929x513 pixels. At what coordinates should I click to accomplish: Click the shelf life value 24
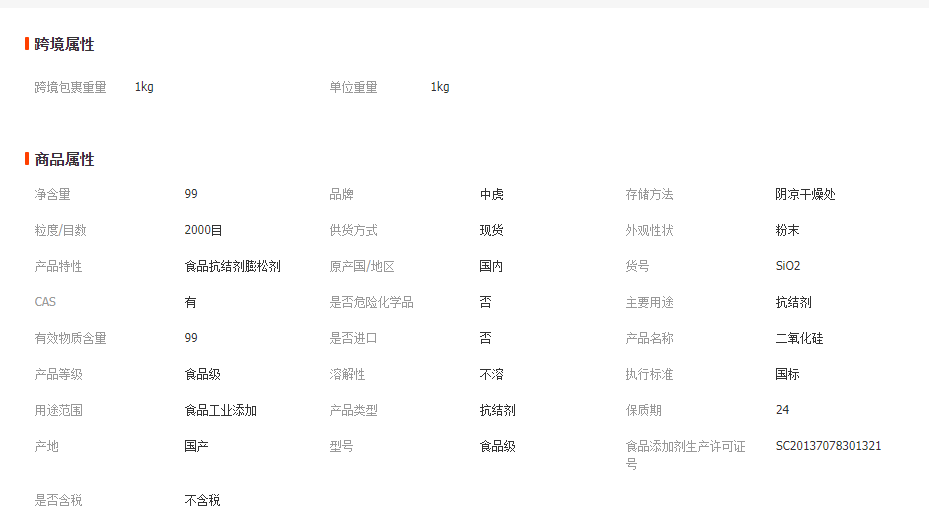(x=782, y=410)
